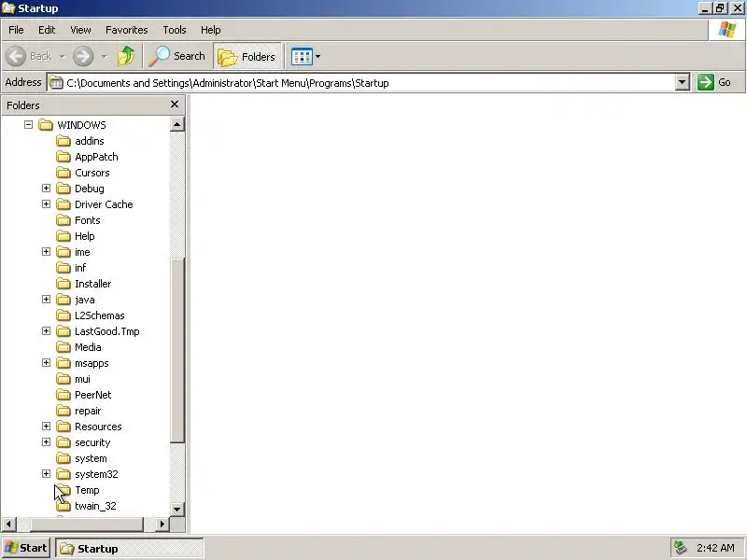The height and width of the screenshot is (560, 747).
Task: Close the Folders pane
Action: coord(175,105)
